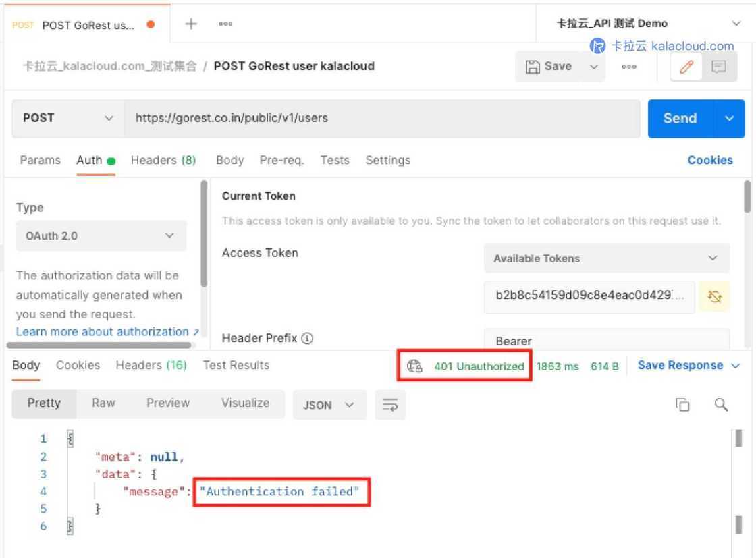
Task: Click the 401 Unauthorized status text
Action: [479, 366]
